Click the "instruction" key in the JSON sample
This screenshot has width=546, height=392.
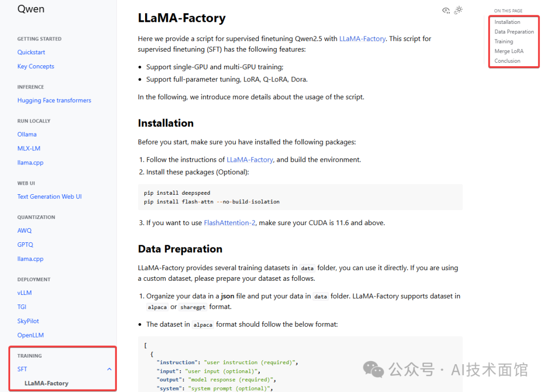click(x=177, y=362)
